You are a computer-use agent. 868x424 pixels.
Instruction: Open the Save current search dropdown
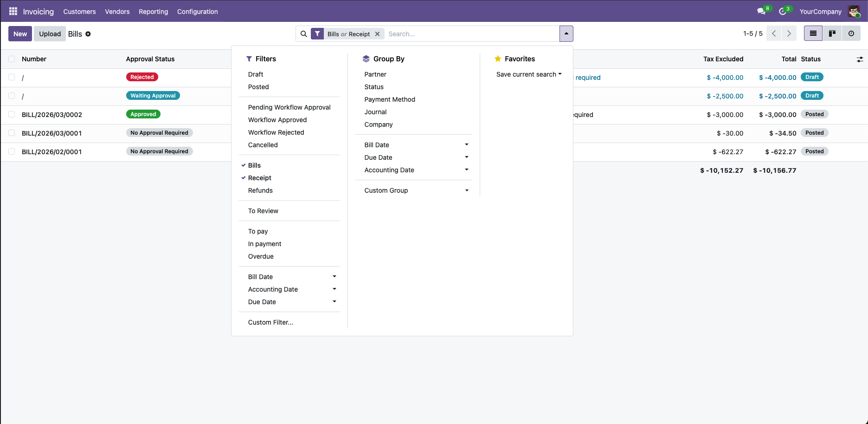click(528, 74)
